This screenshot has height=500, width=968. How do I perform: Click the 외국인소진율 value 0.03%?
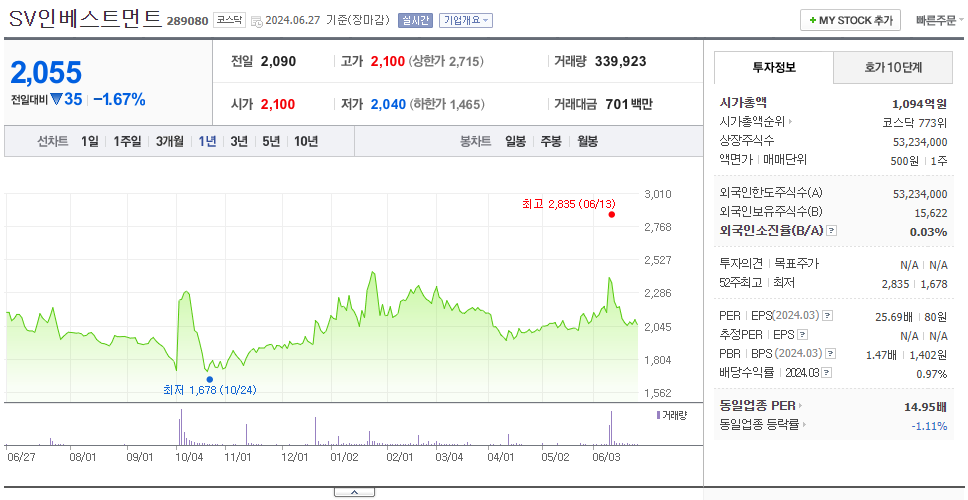coord(928,231)
